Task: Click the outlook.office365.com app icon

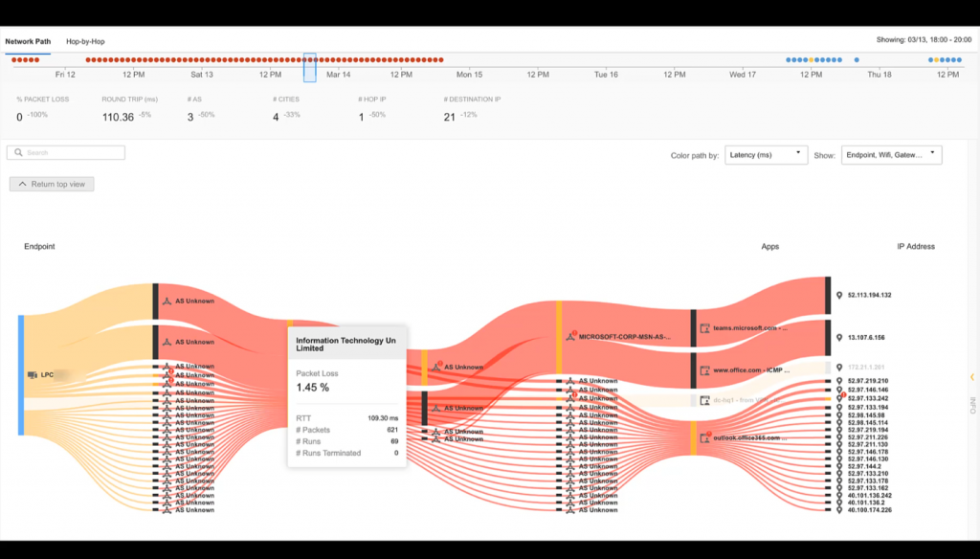Action: [705, 437]
